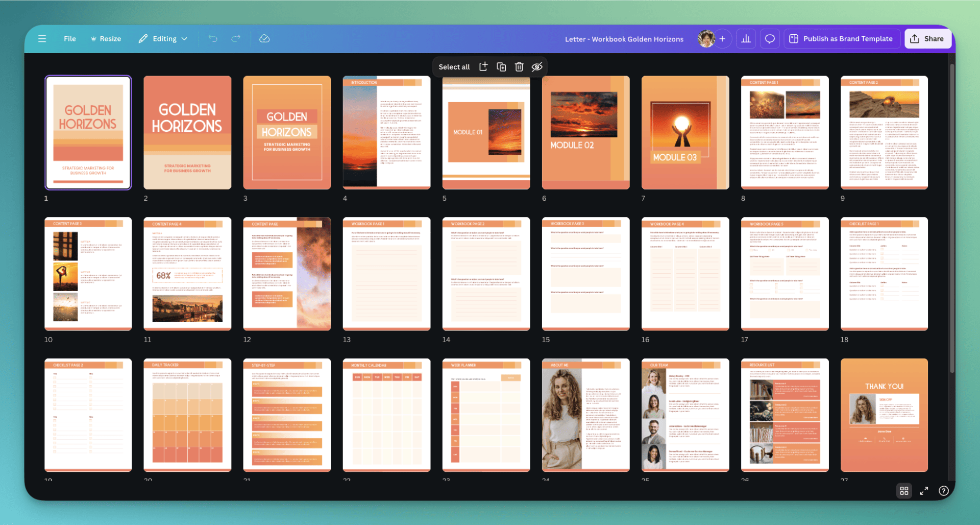This screenshot has height=525, width=980.
Task: Select the Daily Tracker page thumbnail
Action: pyautogui.click(x=187, y=415)
